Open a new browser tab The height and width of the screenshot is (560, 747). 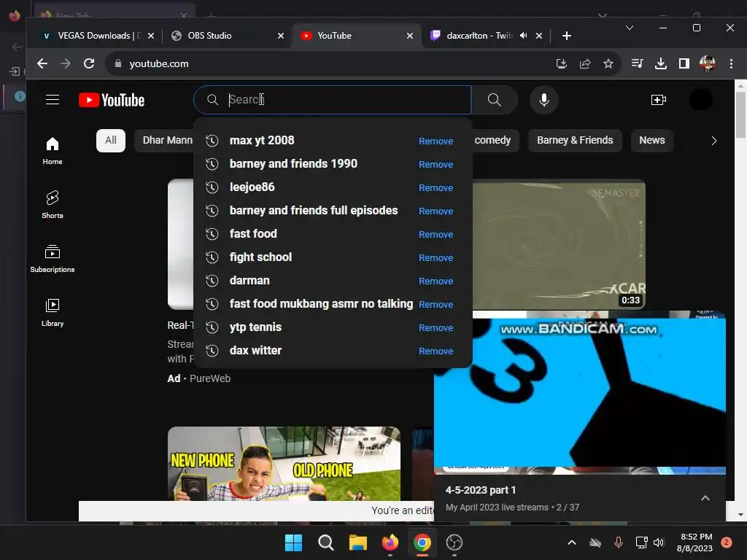click(566, 36)
